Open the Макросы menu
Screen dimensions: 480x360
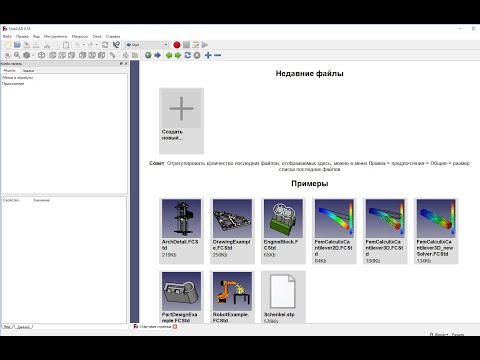coord(80,36)
